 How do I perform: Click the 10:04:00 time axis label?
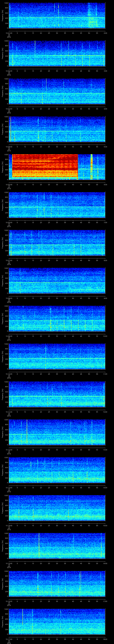click(9, 147)
